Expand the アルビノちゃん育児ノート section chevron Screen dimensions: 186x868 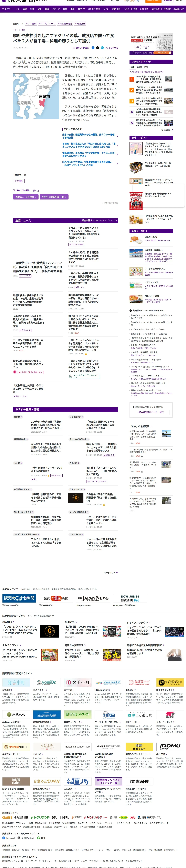pos(39,534)
